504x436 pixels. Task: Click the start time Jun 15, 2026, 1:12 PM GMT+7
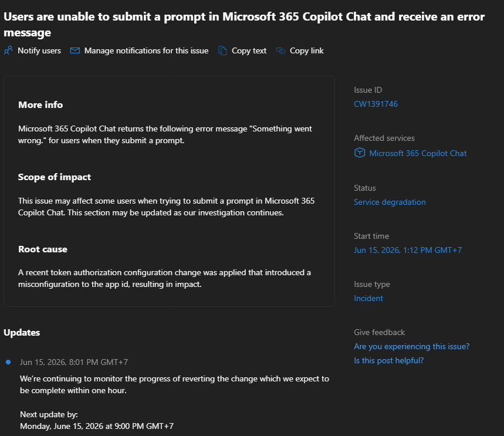click(x=408, y=250)
